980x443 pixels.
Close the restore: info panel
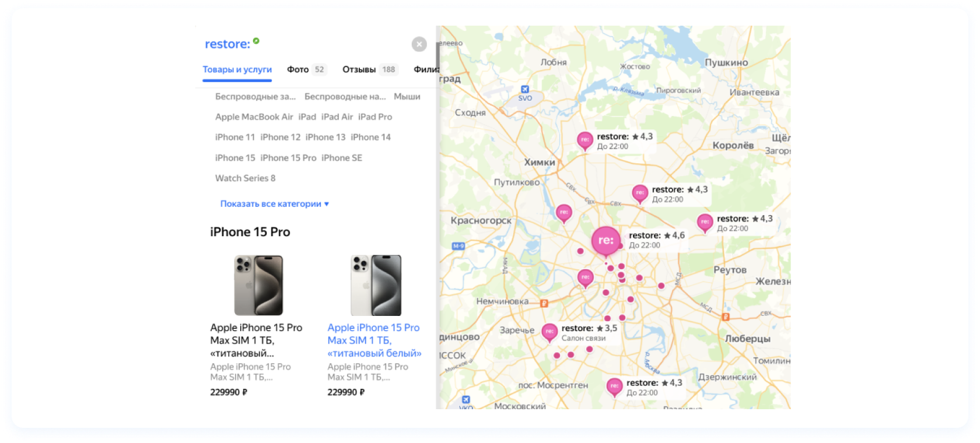pos(419,44)
